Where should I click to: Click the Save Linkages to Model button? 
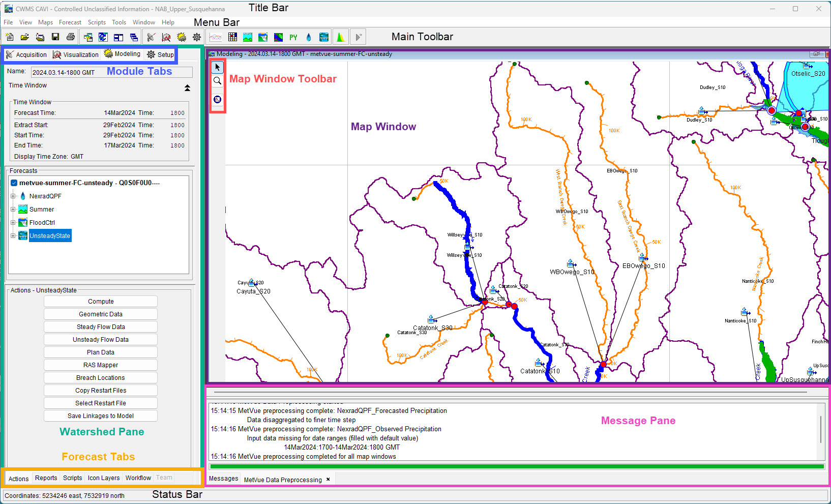coord(101,416)
